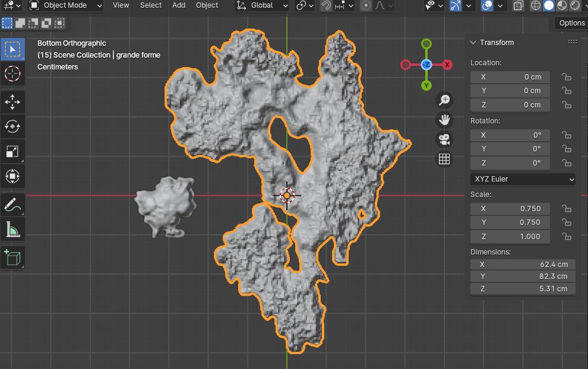The height and width of the screenshot is (369, 588).
Task: Open the View menu
Action: (x=121, y=5)
